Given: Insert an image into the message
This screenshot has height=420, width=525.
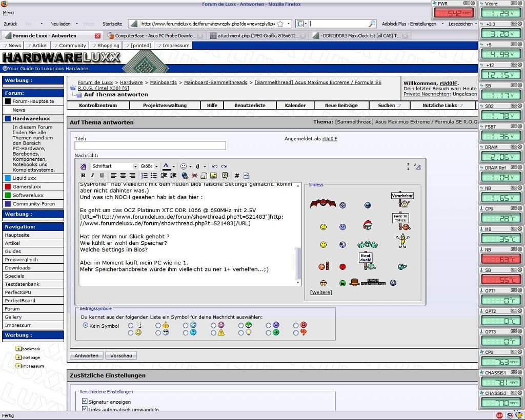Looking at the screenshot, I should click(213, 176).
